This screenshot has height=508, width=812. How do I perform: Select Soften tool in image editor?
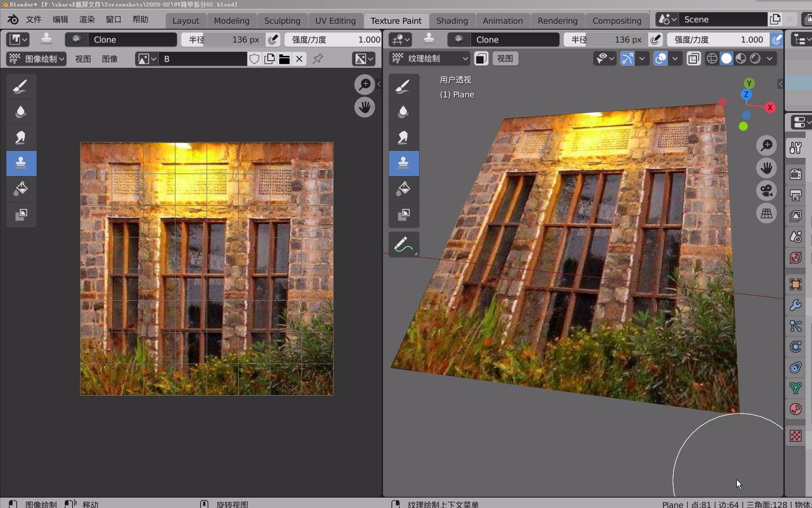coord(21,112)
